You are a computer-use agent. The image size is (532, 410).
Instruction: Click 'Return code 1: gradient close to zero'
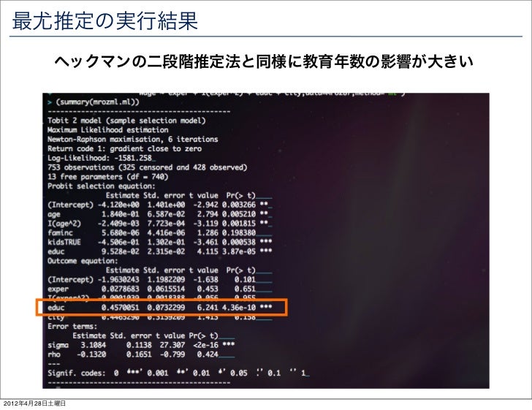(x=124, y=148)
